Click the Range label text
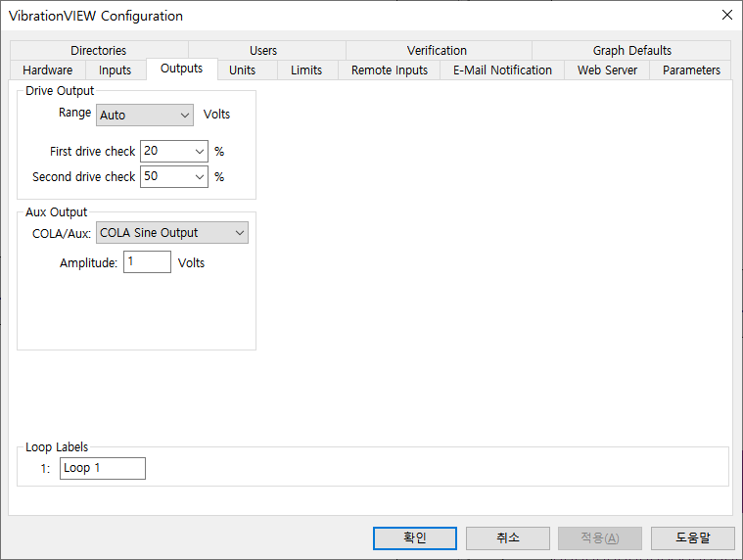 pos(74,113)
